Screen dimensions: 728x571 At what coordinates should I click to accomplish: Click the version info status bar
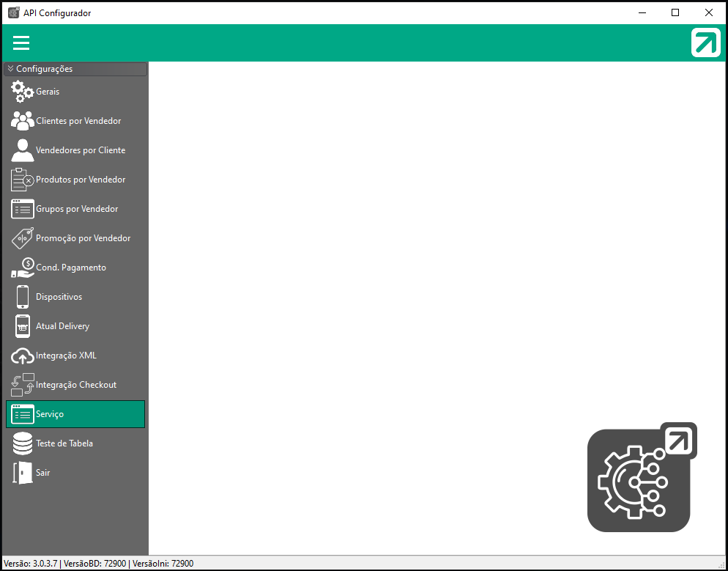[99, 564]
